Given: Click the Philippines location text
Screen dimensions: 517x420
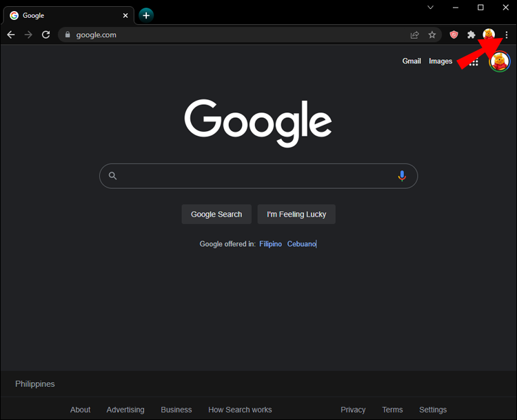Looking at the screenshot, I should tap(35, 383).
